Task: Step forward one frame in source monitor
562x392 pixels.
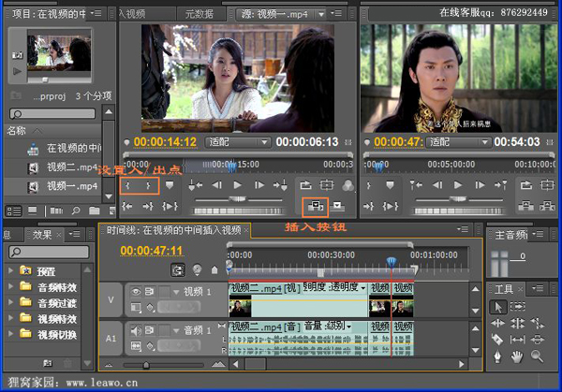Action: point(259,185)
